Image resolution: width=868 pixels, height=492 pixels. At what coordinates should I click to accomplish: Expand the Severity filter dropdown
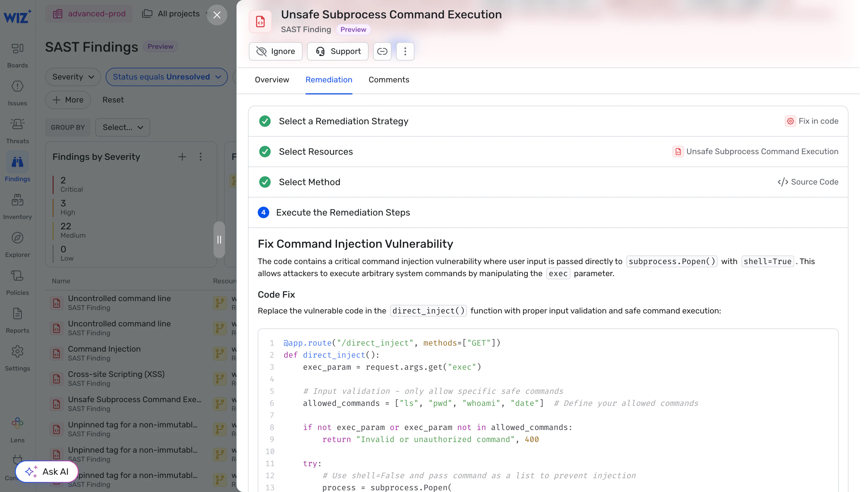[x=73, y=77]
